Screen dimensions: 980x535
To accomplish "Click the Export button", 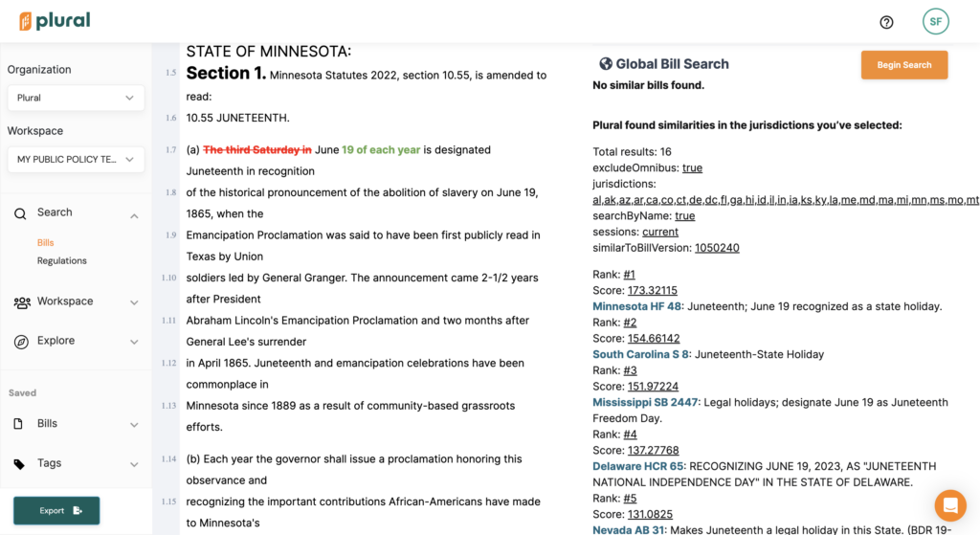I will tap(56, 510).
